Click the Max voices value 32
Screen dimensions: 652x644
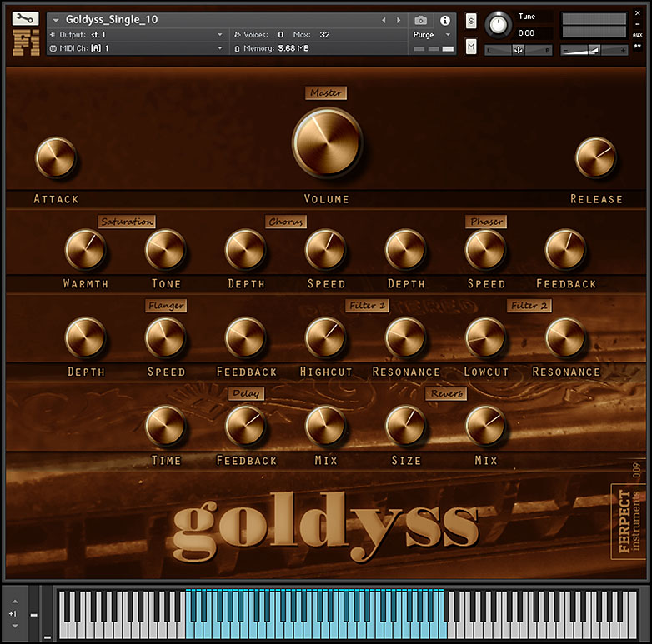point(324,35)
